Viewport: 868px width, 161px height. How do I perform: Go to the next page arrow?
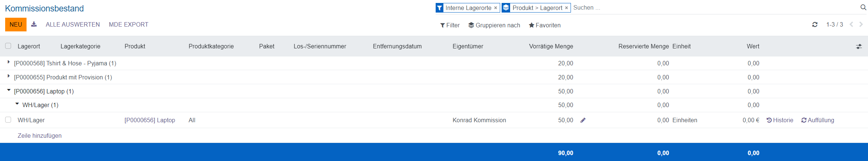pyautogui.click(x=861, y=24)
